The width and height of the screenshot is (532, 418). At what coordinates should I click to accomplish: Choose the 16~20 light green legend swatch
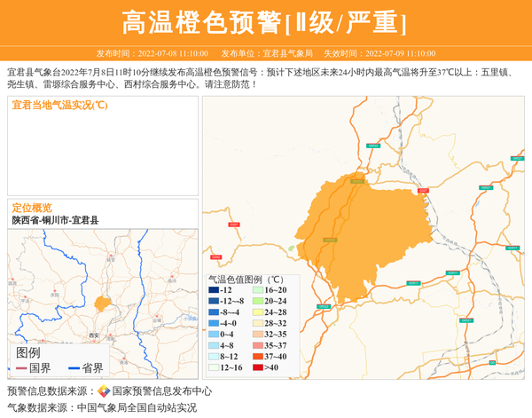(258, 290)
